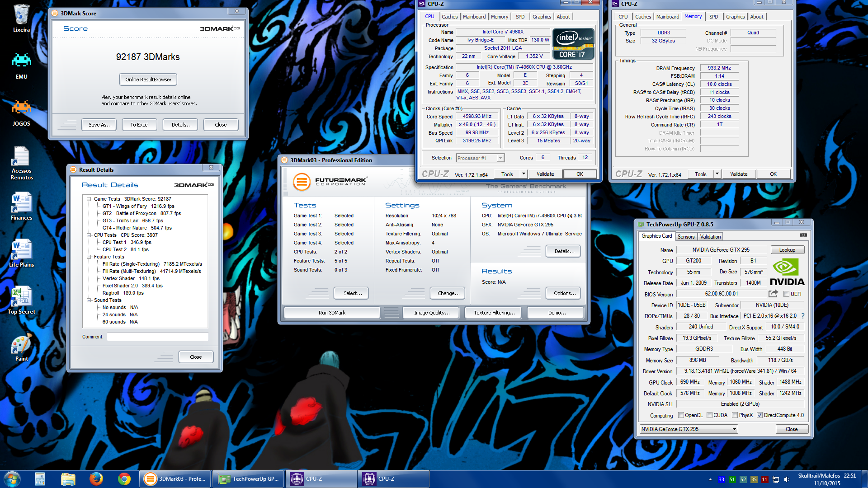This screenshot has height=488, width=868.
Task: Collapse the Sound Tests tree node
Action: (89, 300)
